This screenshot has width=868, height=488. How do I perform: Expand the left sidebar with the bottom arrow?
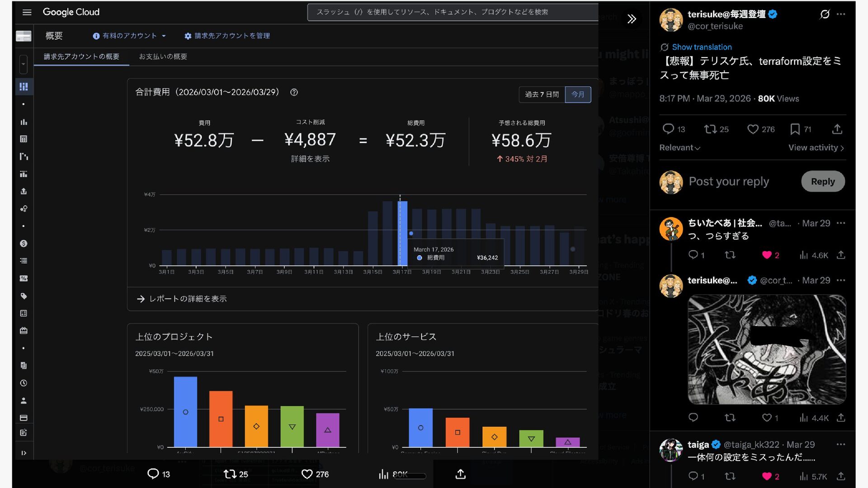(x=24, y=453)
